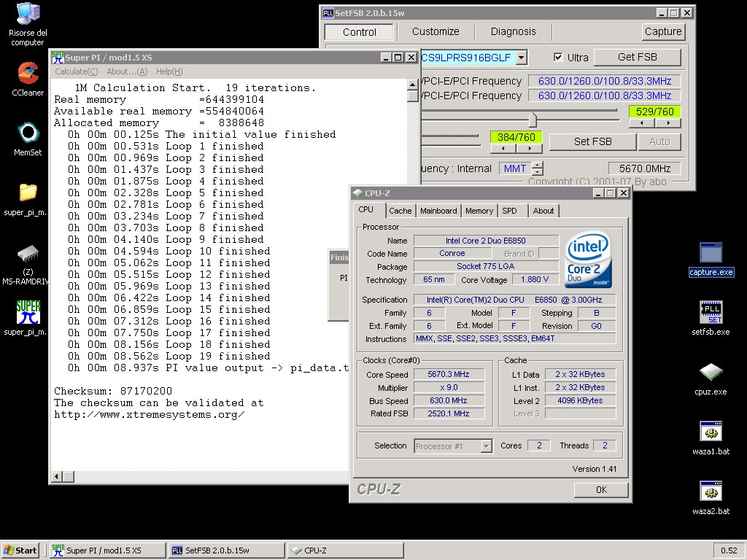Open the super_pi_m folder icon
Viewport: 747px width, 560px height.
pos(27,199)
